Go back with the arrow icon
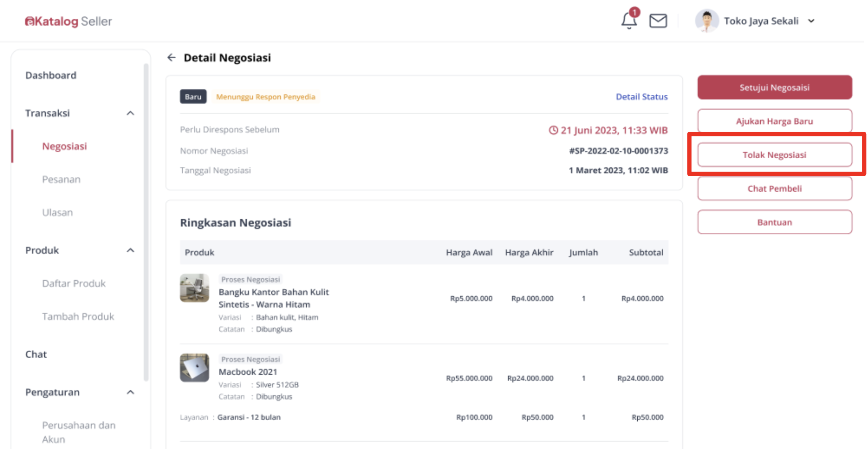 coord(171,57)
